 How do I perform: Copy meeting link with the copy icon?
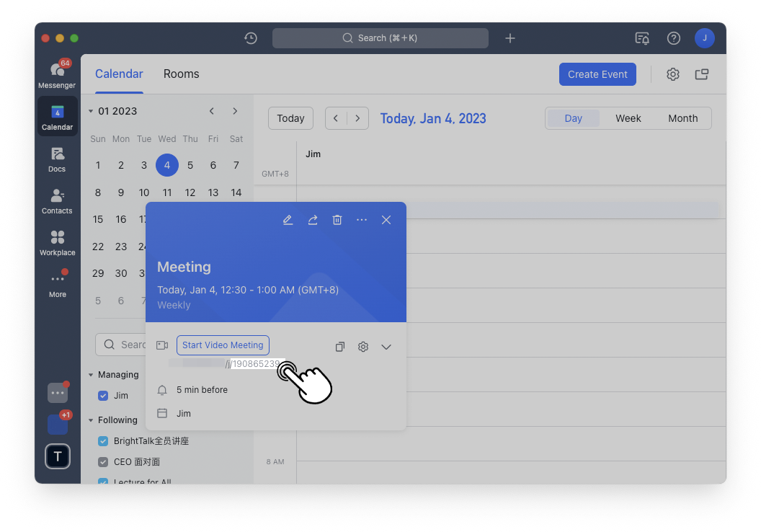point(340,347)
